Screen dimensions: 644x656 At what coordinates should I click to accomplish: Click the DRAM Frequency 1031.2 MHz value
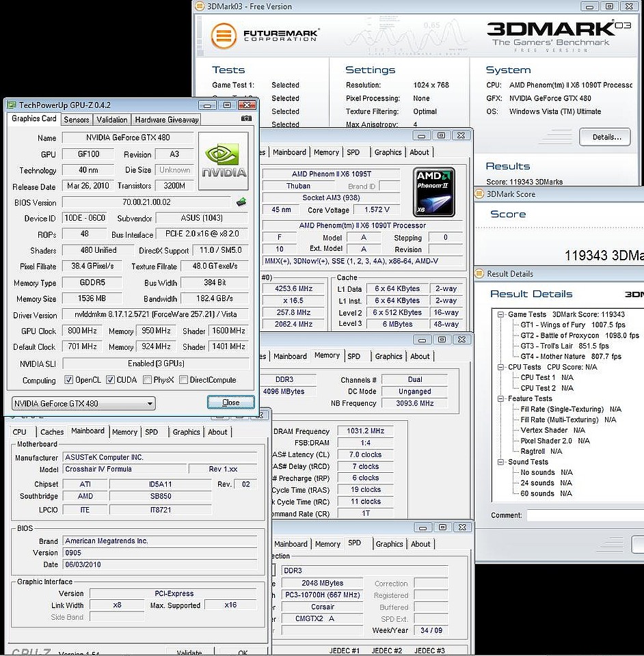(365, 431)
